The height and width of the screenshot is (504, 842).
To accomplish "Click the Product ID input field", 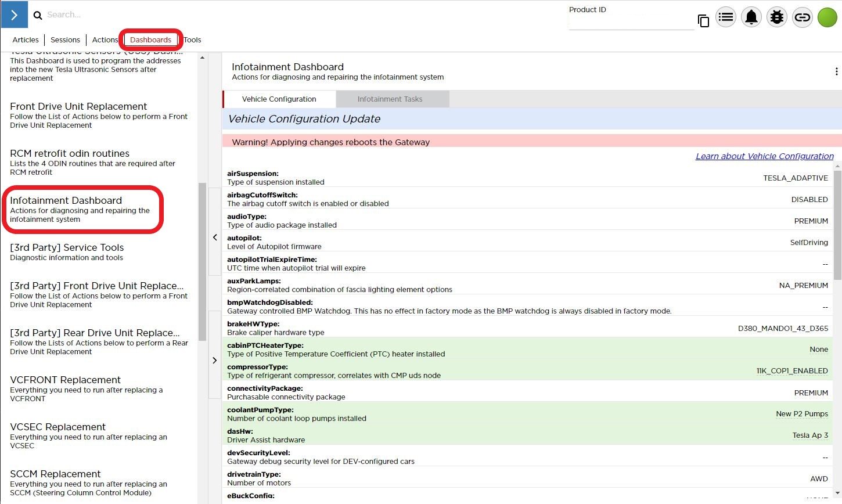I will (x=631, y=23).
